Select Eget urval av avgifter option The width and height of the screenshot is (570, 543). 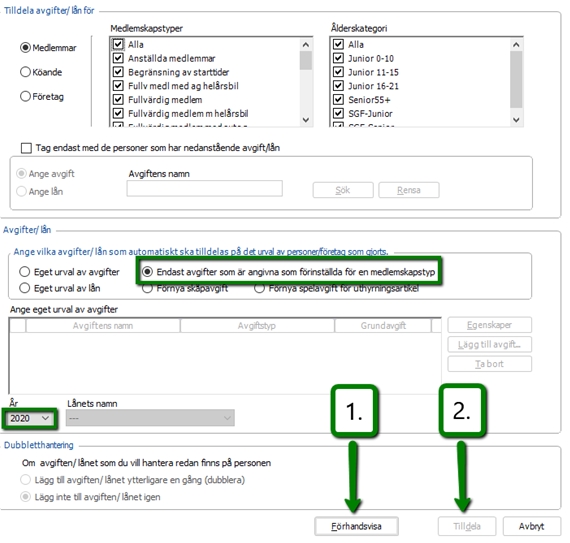[x=24, y=272]
